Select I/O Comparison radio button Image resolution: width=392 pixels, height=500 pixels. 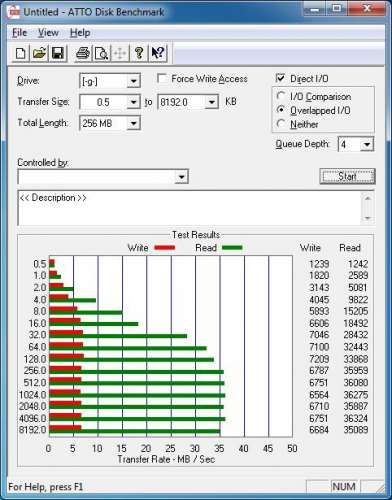281,96
